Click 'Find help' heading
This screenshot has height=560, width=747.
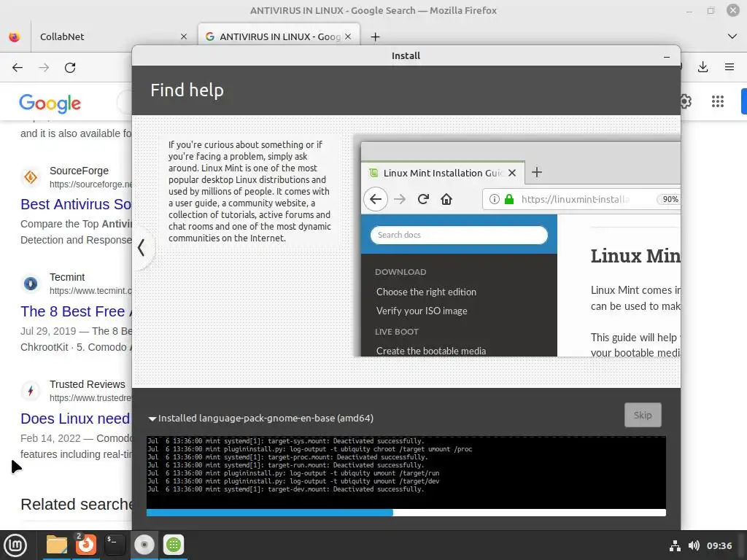pyautogui.click(x=187, y=90)
